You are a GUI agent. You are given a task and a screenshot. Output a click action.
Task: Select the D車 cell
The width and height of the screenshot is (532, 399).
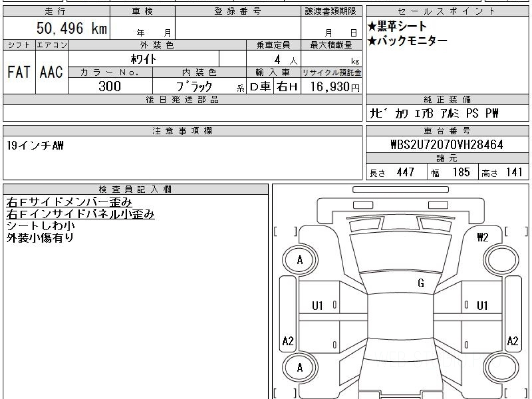(x=261, y=86)
